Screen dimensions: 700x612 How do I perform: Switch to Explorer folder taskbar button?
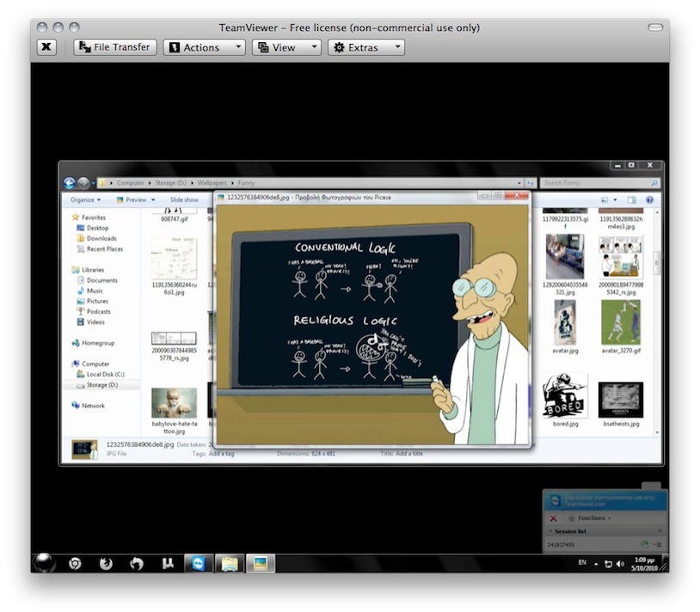[230, 564]
